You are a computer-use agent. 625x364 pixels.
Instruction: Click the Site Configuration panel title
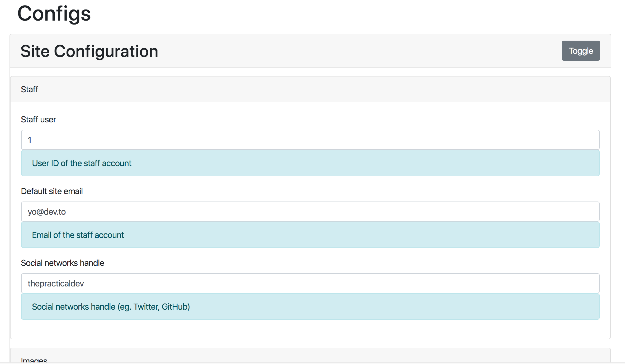[89, 51]
